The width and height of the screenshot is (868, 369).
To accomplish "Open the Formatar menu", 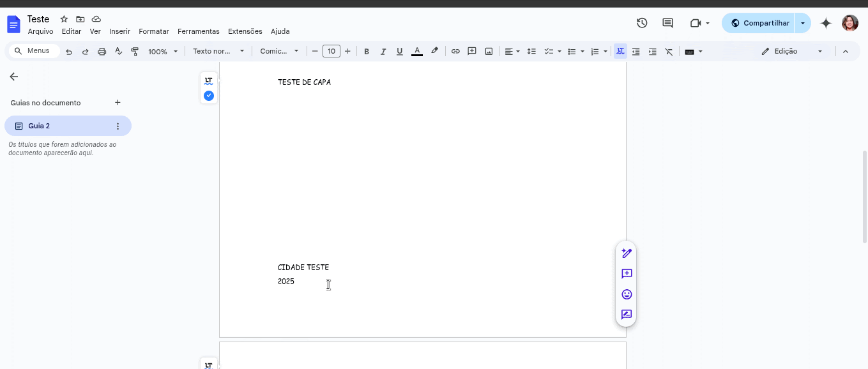I will pos(153,31).
